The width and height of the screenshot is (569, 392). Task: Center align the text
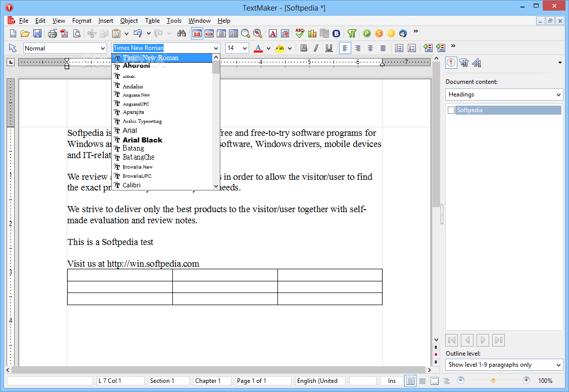click(370, 48)
